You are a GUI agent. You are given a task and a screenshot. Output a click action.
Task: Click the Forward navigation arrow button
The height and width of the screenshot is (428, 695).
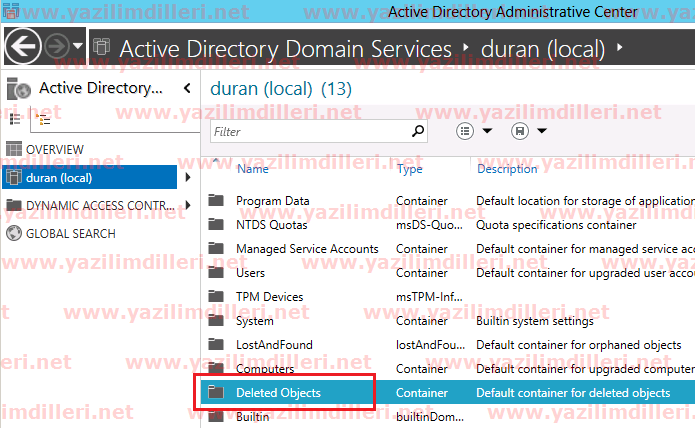[55, 46]
